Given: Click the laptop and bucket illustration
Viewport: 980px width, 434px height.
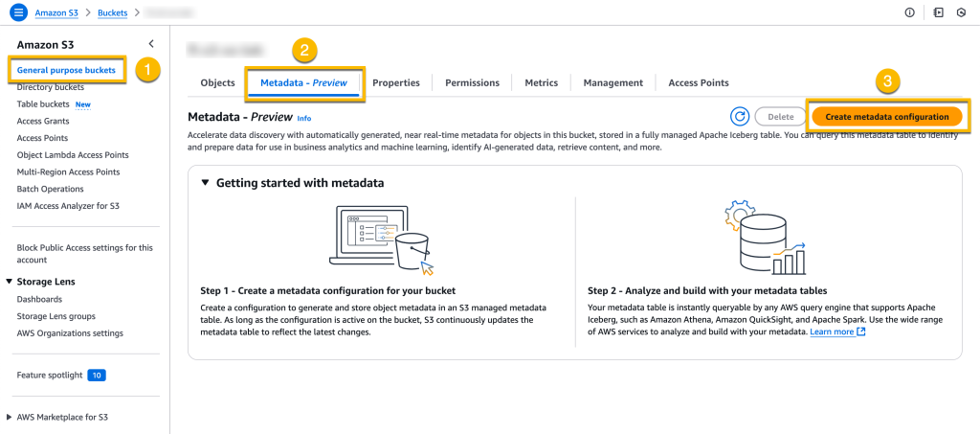Looking at the screenshot, I should pos(382,240).
